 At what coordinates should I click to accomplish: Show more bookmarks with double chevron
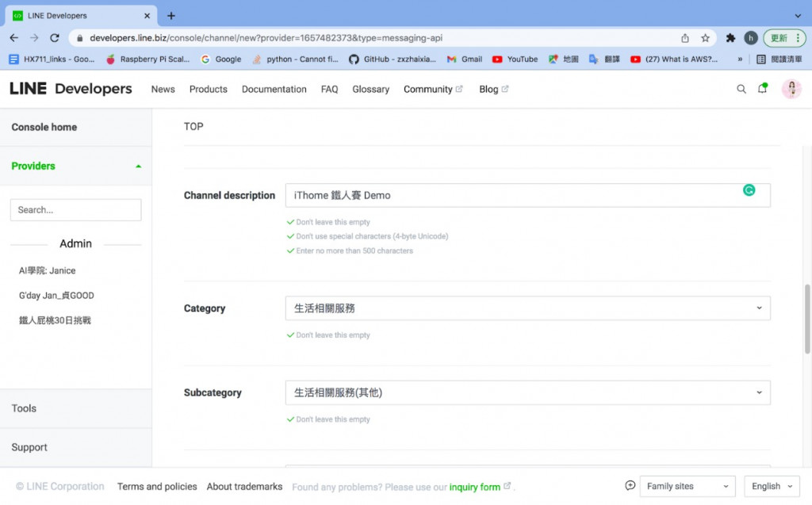pyautogui.click(x=740, y=59)
